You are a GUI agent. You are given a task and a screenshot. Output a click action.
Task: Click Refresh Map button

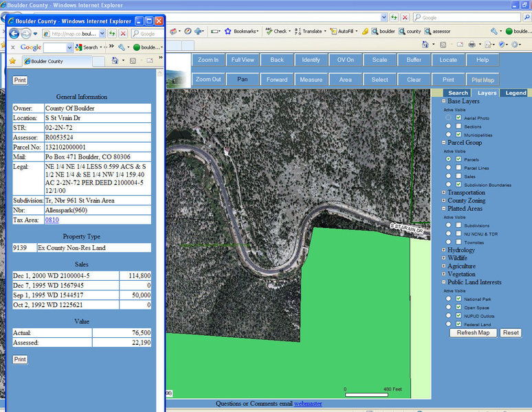point(473,333)
